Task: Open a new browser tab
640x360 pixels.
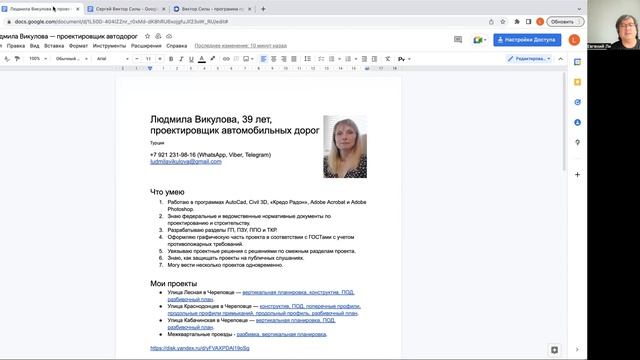Action: coord(263,9)
